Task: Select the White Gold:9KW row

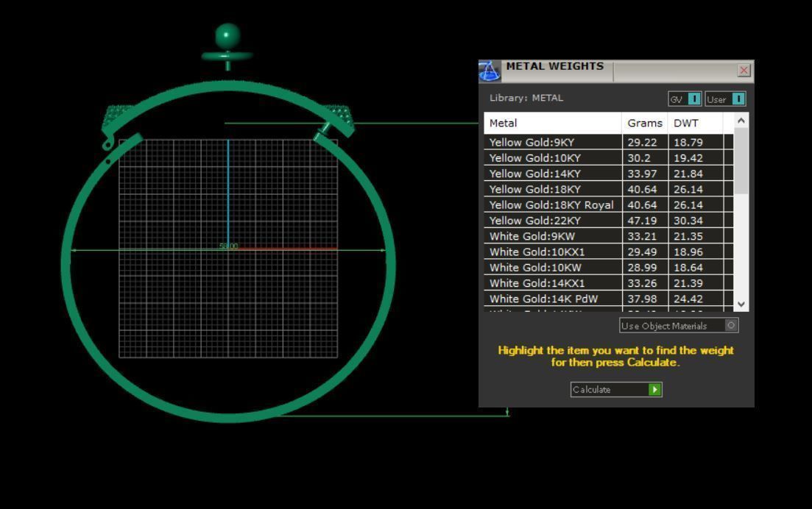Action: [x=609, y=236]
